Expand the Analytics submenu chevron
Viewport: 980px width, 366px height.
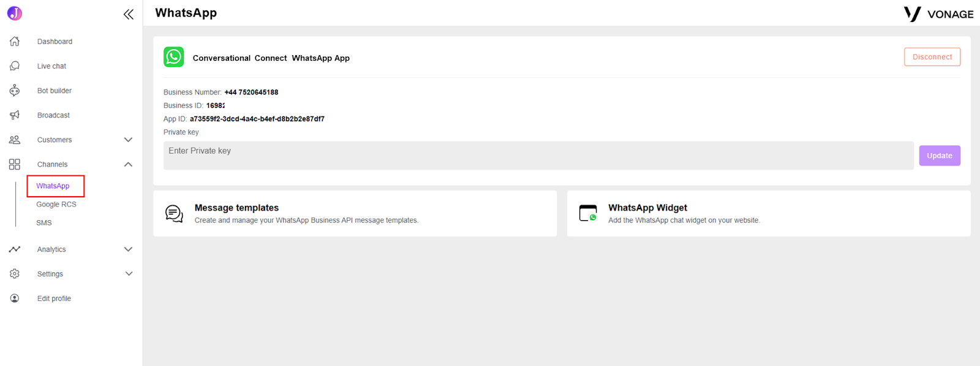[x=128, y=250]
